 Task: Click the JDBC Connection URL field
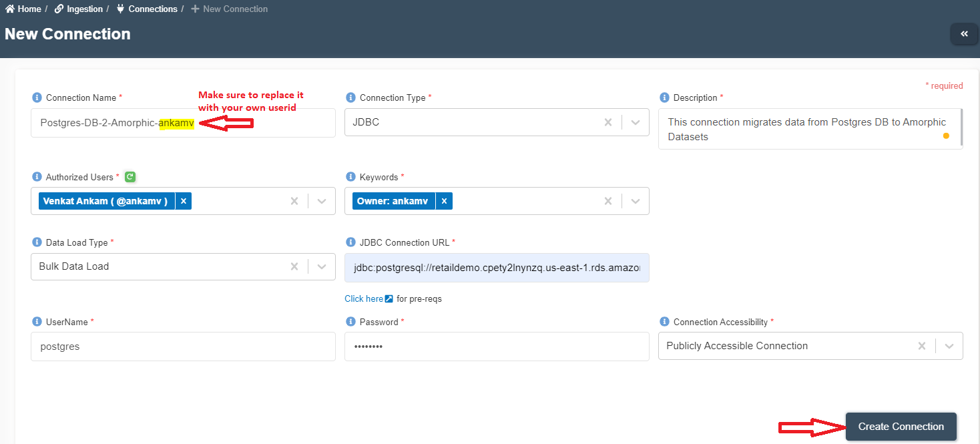[497, 268]
